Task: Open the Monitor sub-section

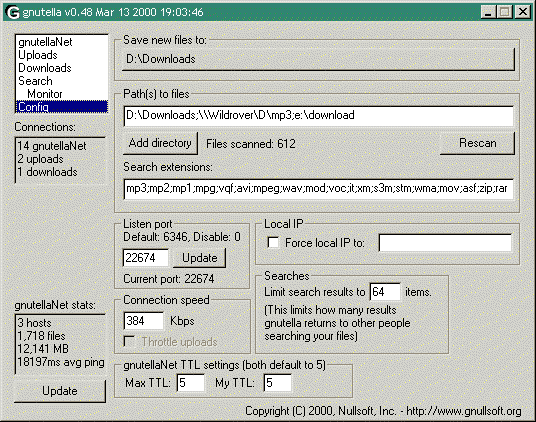Action: click(62, 94)
